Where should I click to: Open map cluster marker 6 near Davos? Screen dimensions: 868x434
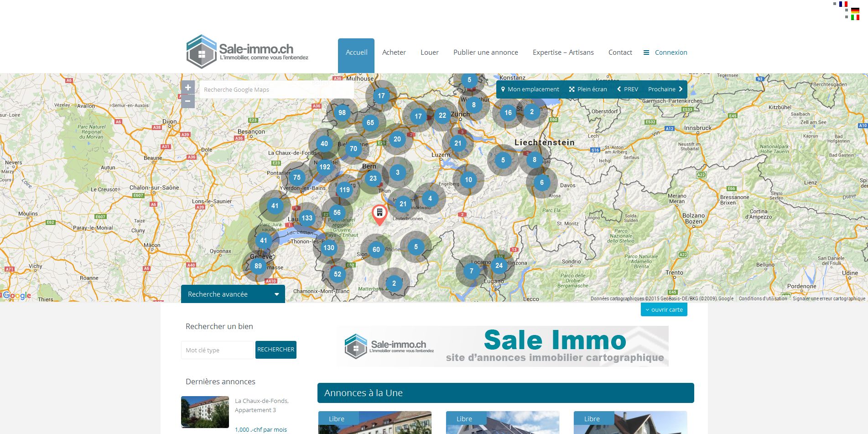coord(542,183)
